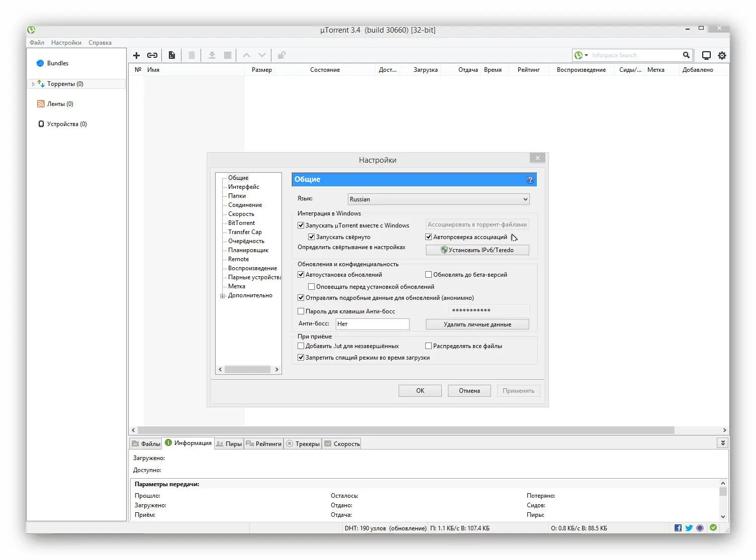The height and width of the screenshot is (560, 756).
Task: Click the green checkmark network status icon
Action: tap(713, 528)
